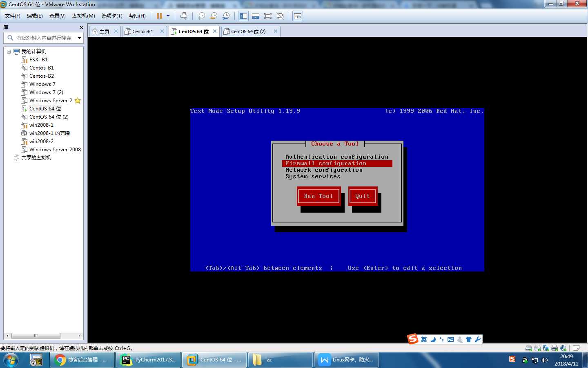Close the 库 library panel
The height and width of the screenshot is (368, 588).
[82, 27]
